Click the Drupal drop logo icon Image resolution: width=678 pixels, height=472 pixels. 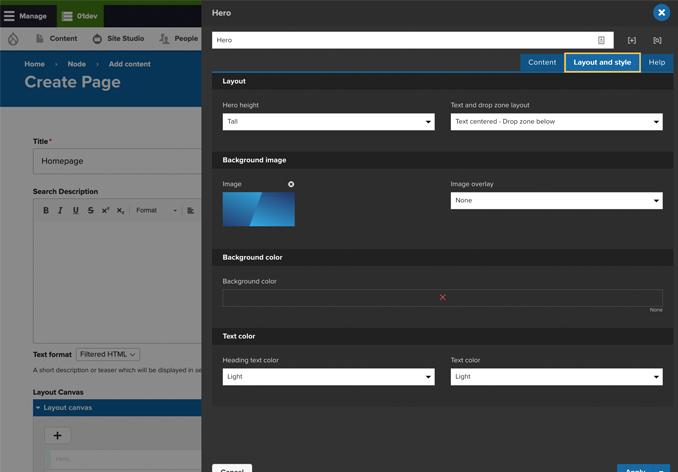(x=13, y=39)
